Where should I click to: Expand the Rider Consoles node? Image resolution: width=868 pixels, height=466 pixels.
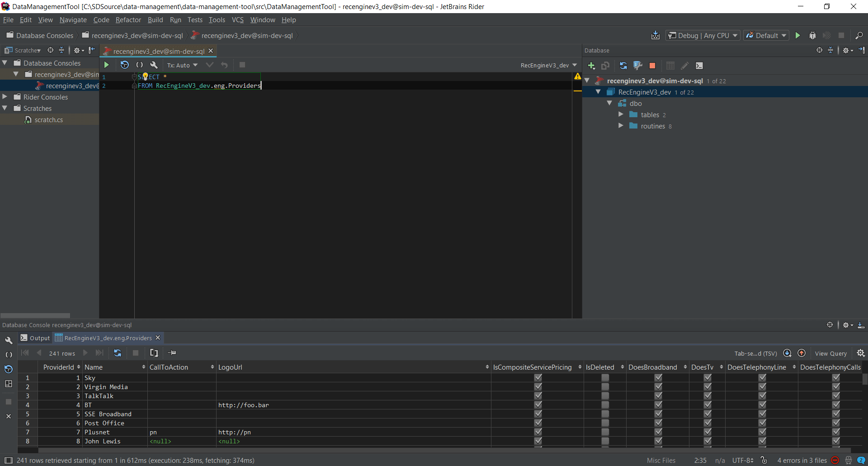pos(5,97)
